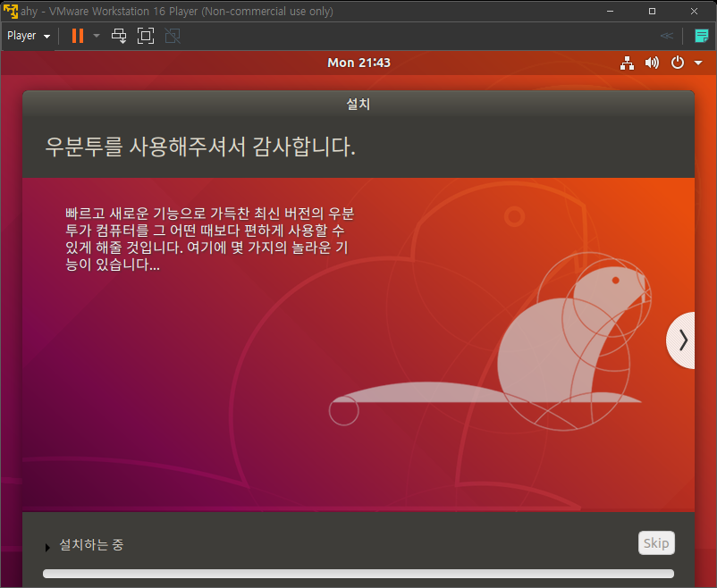Open Ubuntu volume control icon
717x588 pixels.
click(x=652, y=63)
